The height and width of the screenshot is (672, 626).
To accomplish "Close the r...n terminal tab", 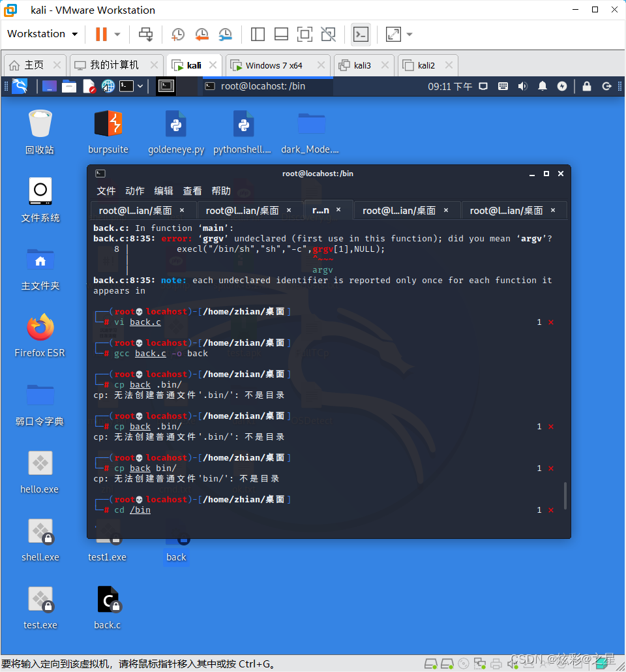I will pyautogui.click(x=338, y=210).
